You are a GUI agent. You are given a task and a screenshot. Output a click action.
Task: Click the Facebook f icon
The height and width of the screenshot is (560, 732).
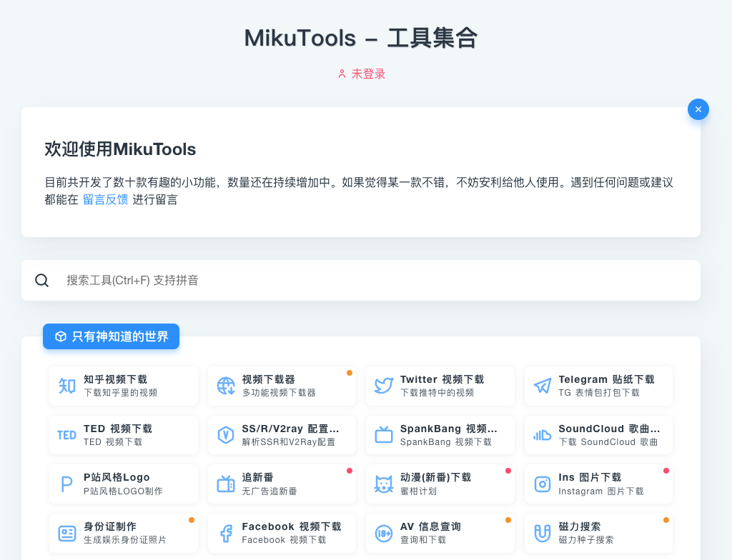click(226, 534)
